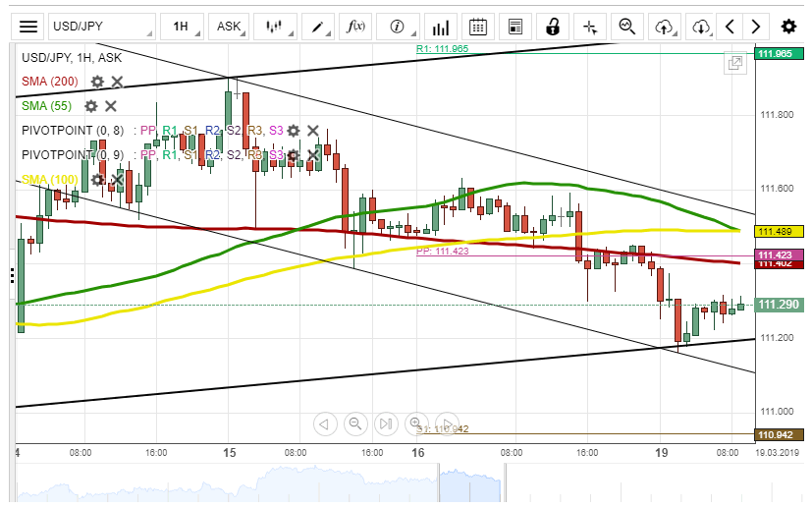This screenshot has height=508, width=812.
Task: Open the f(x) indicators menu
Action: coord(355,27)
